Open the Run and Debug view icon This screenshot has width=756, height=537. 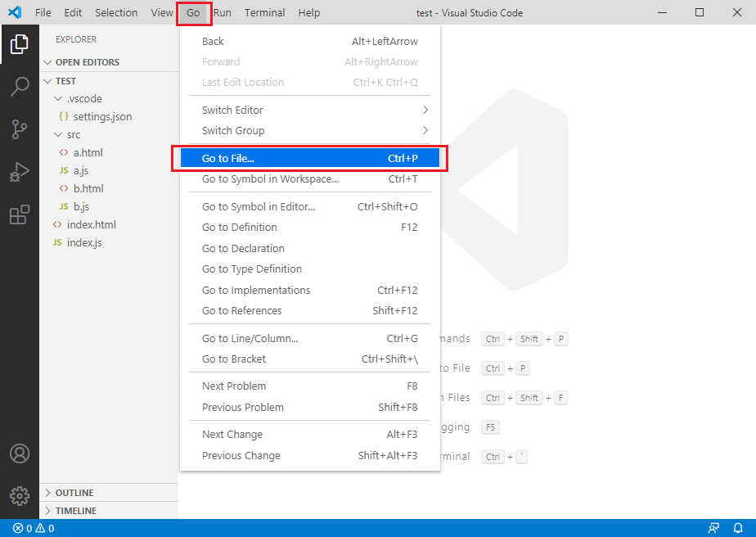[x=20, y=172]
